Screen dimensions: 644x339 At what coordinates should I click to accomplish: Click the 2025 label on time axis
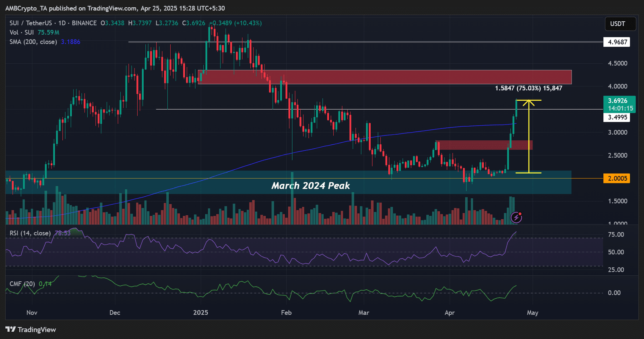point(200,312)
